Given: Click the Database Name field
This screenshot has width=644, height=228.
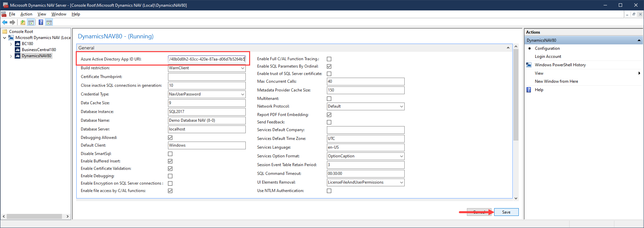Looking at the screenshot, I should [207, 121].
